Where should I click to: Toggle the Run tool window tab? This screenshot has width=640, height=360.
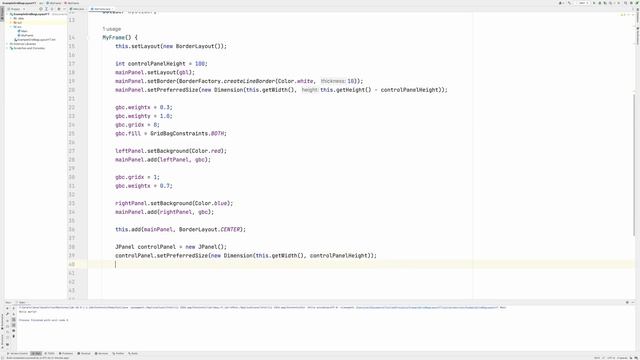pos(36,353)
